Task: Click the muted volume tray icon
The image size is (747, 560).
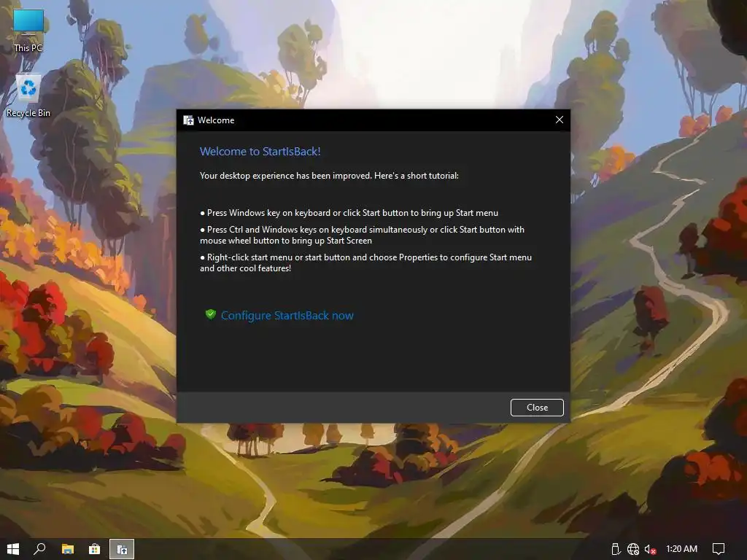Action: [650, 549]
